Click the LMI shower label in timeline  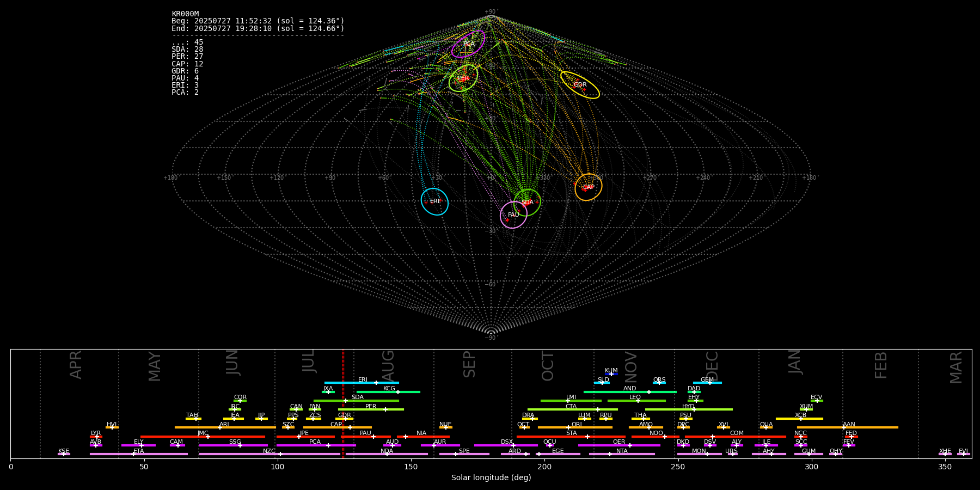click(571, 397)
